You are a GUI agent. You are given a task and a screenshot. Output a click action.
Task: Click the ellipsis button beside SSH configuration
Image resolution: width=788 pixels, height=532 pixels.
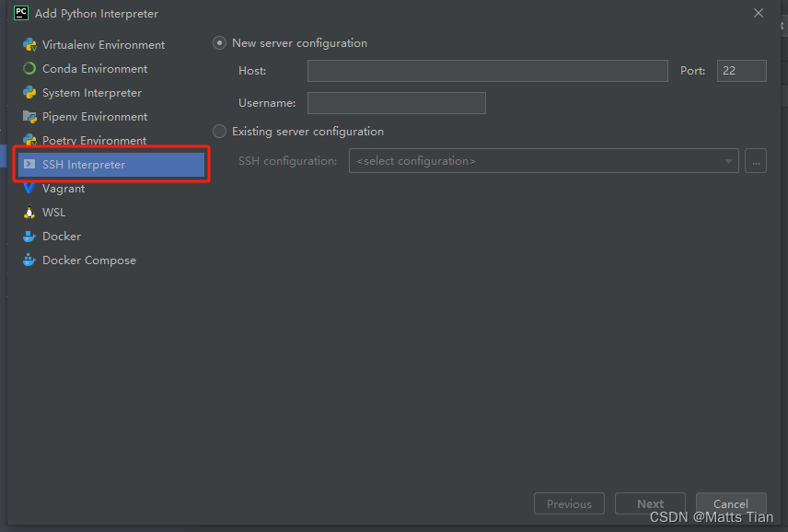tap(756, 161)
